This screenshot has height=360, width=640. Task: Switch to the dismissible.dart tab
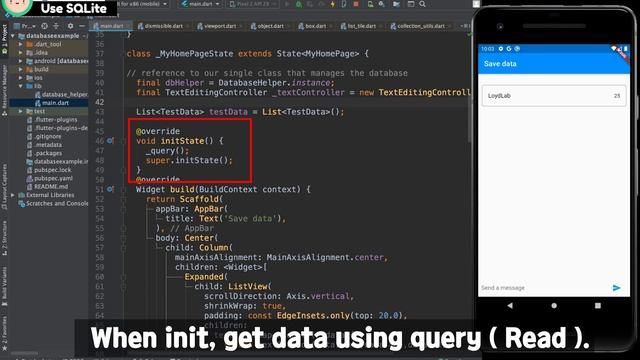163,26
